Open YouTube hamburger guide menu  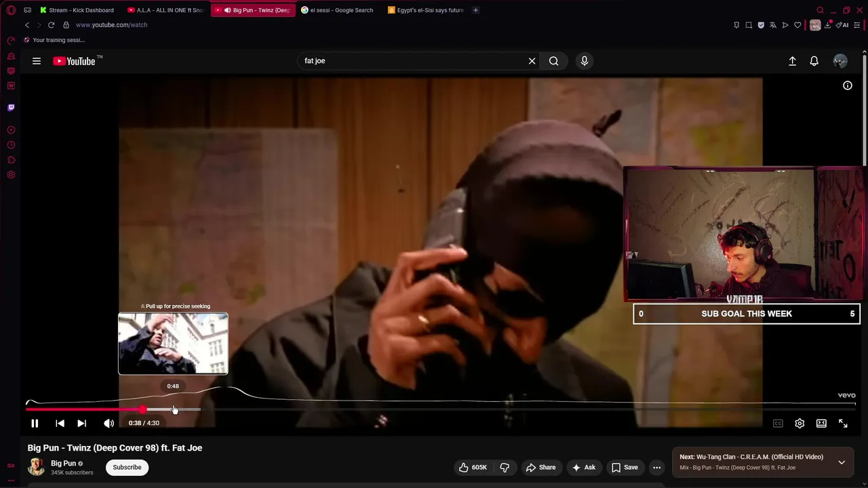[x=37, y=61]
